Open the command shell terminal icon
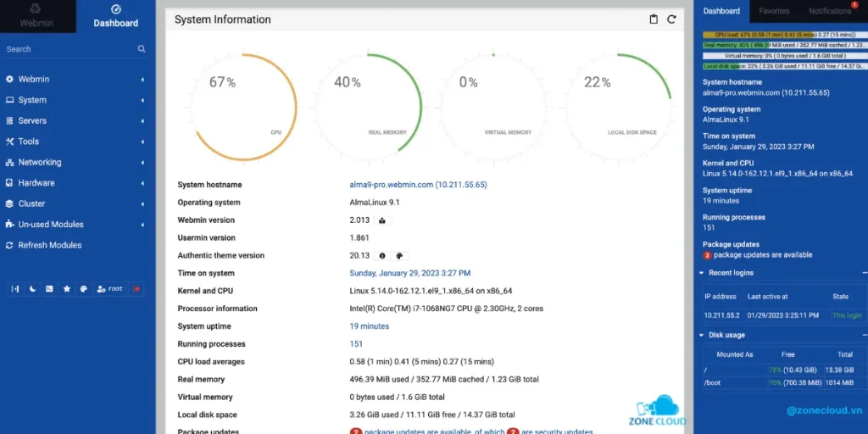 [x=49, y=289]
